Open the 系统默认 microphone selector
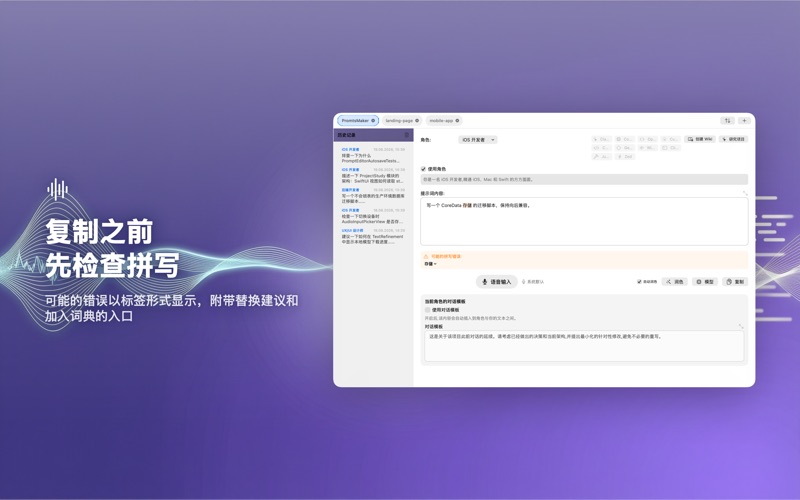 pos(533,282)
